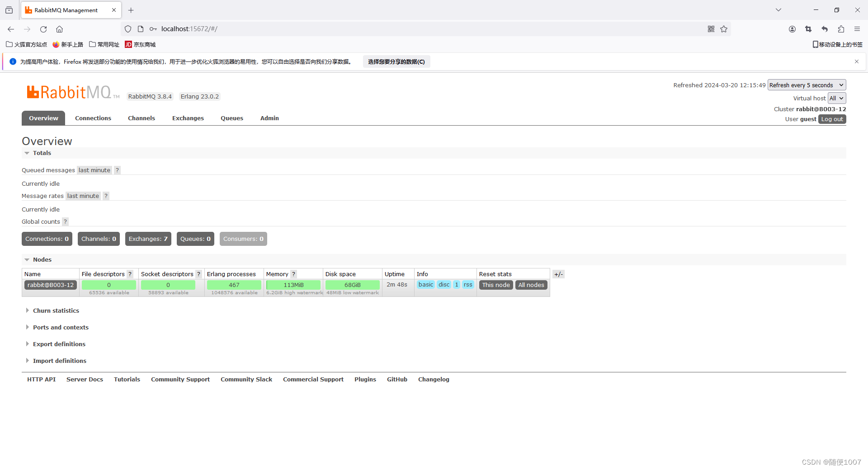Open the Virtual host dropdown
The image size is (868, 470).
[836, 98]
